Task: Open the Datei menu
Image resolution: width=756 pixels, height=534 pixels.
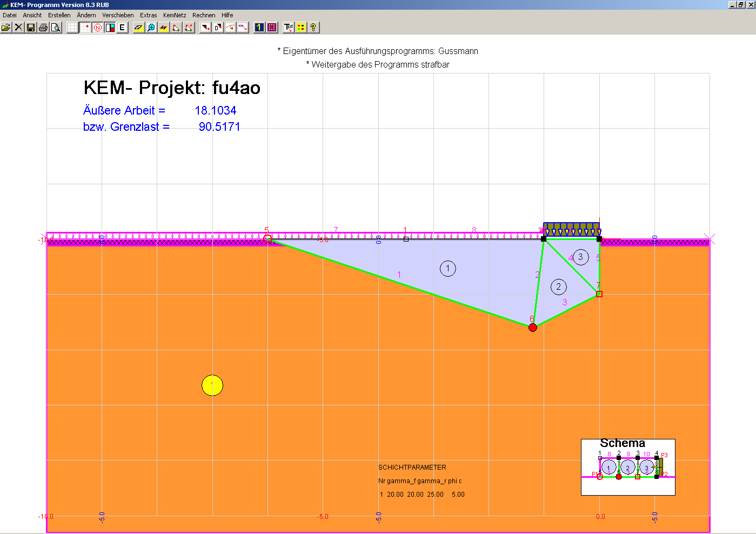Action: pos(10,15)
